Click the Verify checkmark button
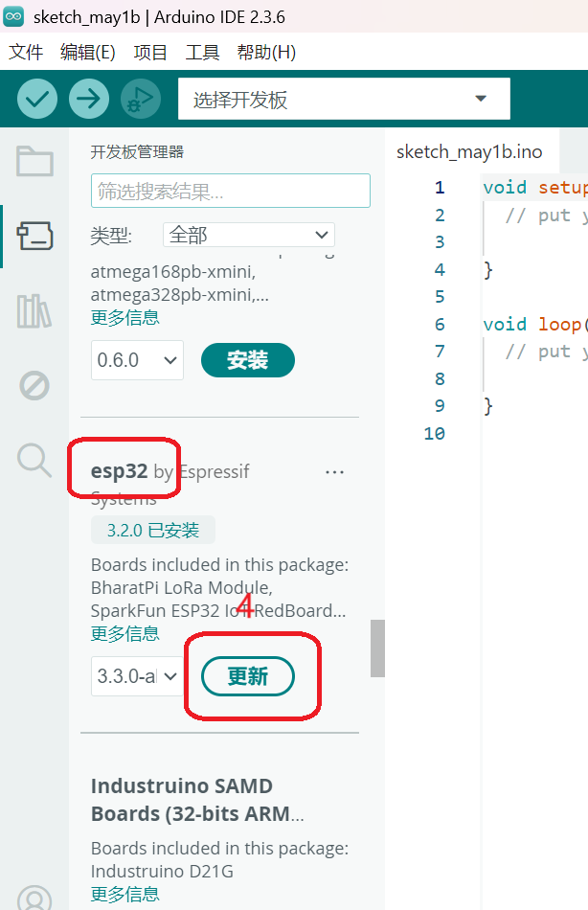 coord(37,99)
